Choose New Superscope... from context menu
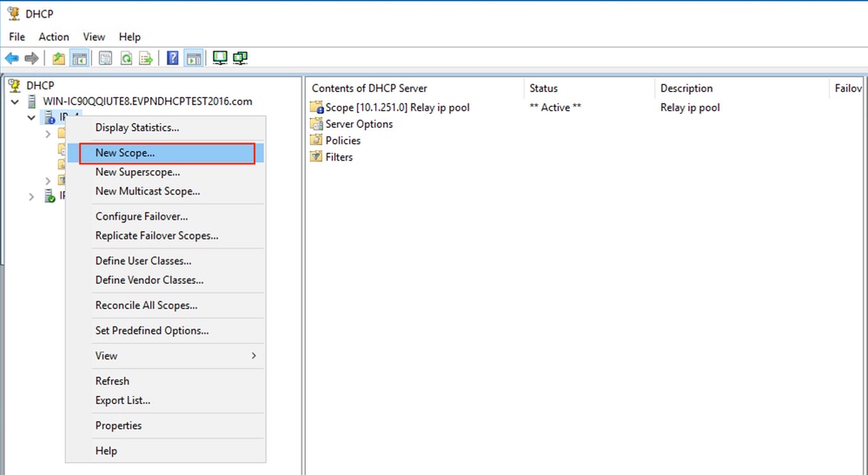Viewport: 868px width, 475px height. tap(165, 172)
